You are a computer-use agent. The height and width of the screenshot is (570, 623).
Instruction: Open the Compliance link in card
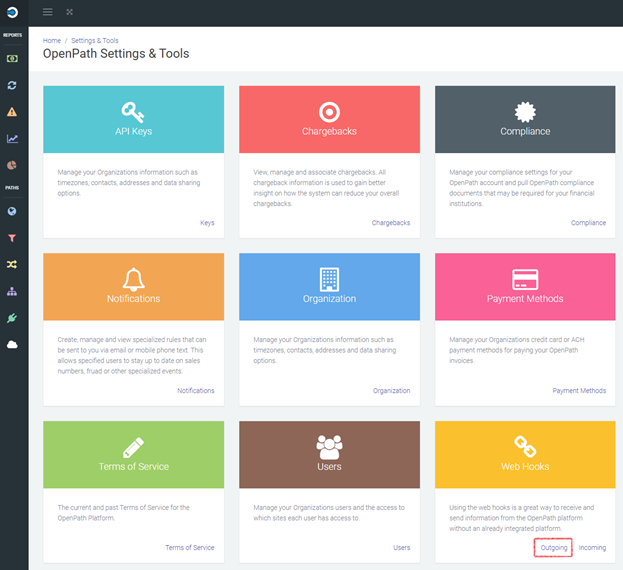click(x=588, y=223)
